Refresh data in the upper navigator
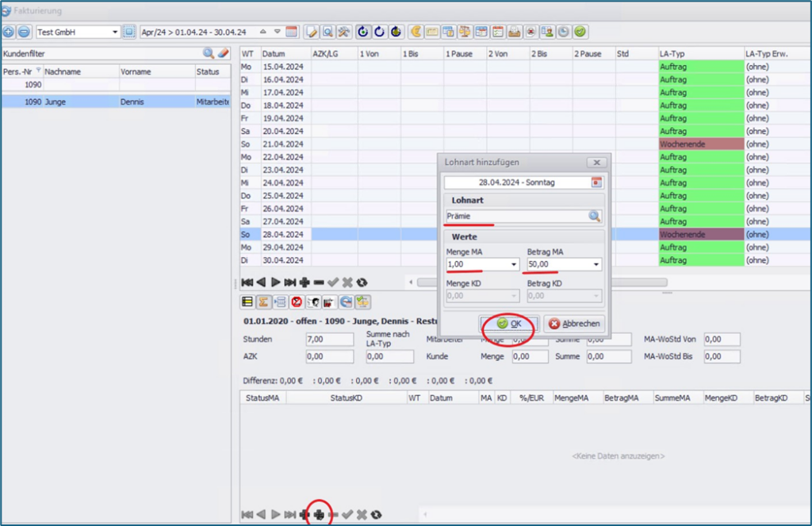This screenshot has height=526, width=812. pyautogui.click(x=362, y=282)
